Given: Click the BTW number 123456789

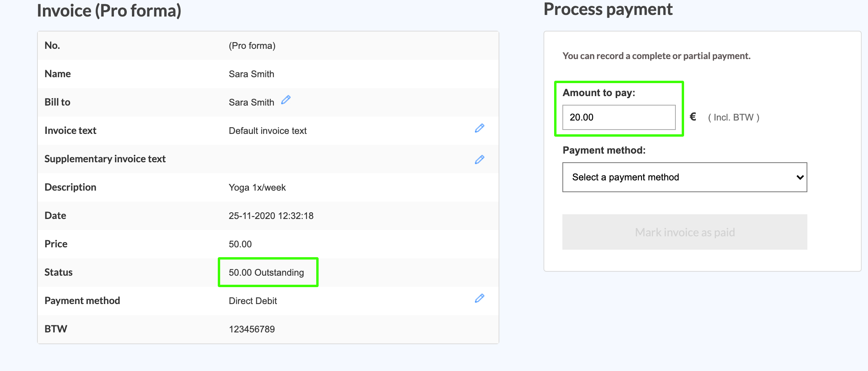Looking at the screenshot, I should pyautogui.click(x=252, y=329).
